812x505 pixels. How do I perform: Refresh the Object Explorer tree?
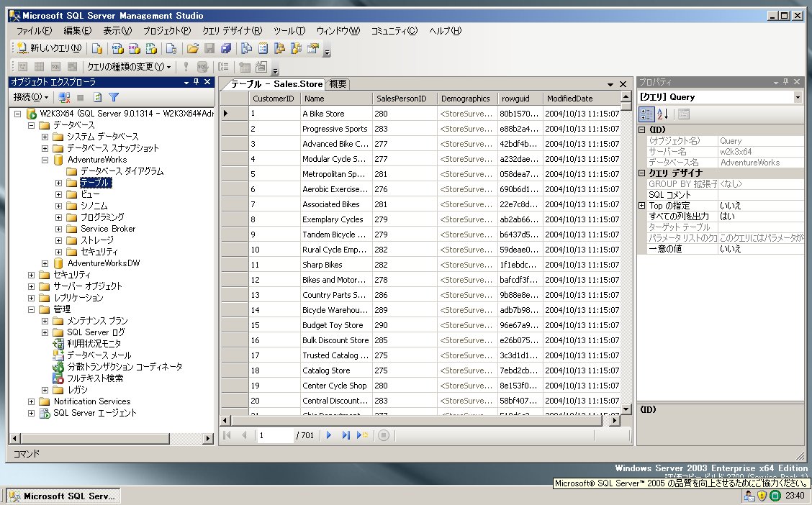[x=97, y=97]
